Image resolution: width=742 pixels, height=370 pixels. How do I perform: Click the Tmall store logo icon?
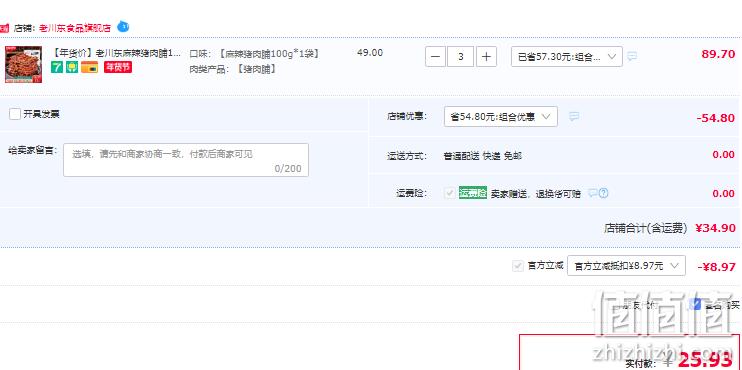[x=4, y=28]
